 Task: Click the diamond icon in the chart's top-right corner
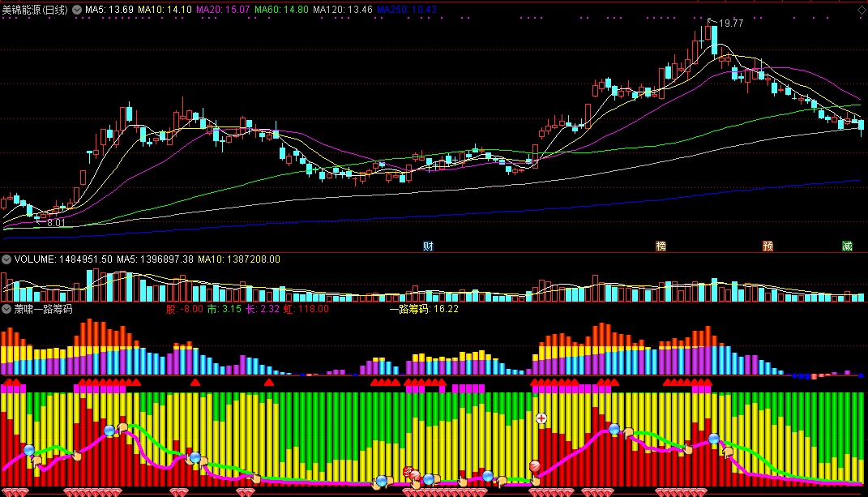point(862,11)
